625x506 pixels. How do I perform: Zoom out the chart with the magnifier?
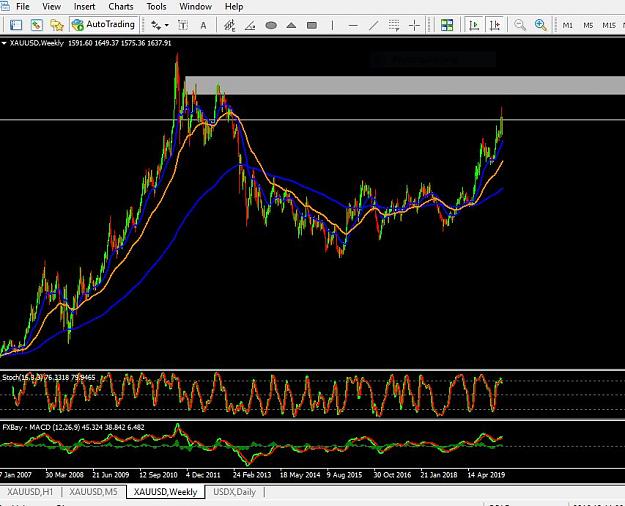click(520, 25)
